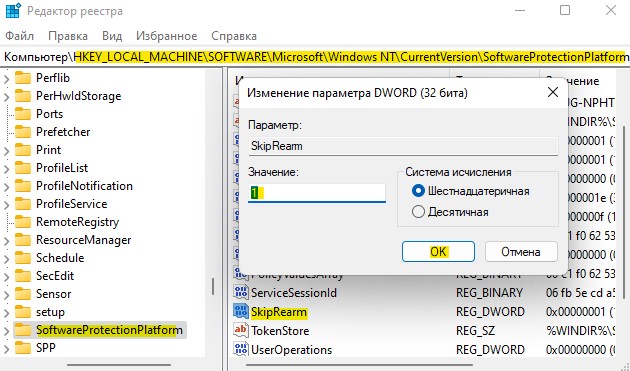Select the ProfileService folder icon
Viewport: 630px width, 371px height.
23,204
